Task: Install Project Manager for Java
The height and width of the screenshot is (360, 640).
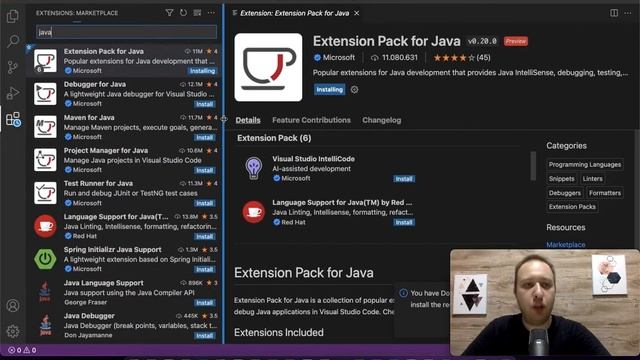Action: click(204, 170)
